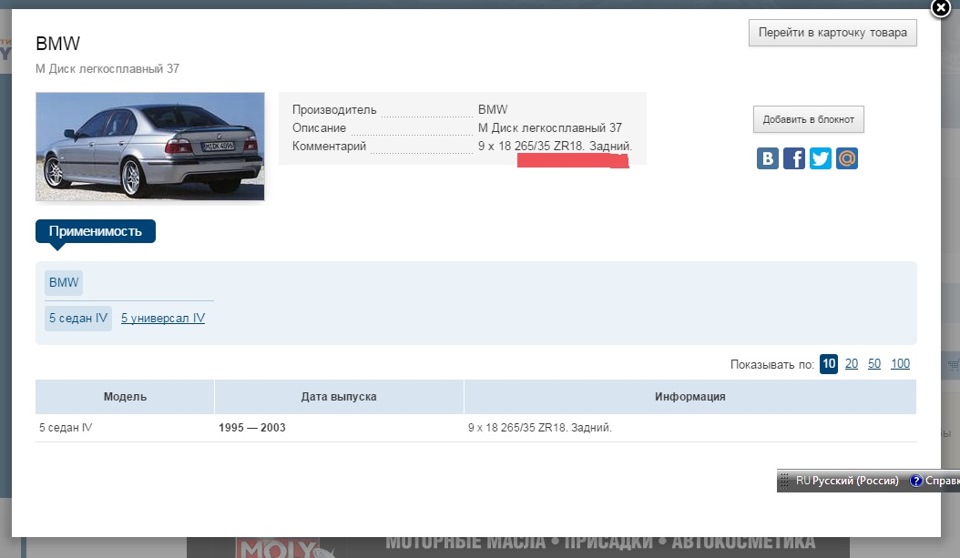Click the 'Дата выпуска' column header

click(339, 397)
